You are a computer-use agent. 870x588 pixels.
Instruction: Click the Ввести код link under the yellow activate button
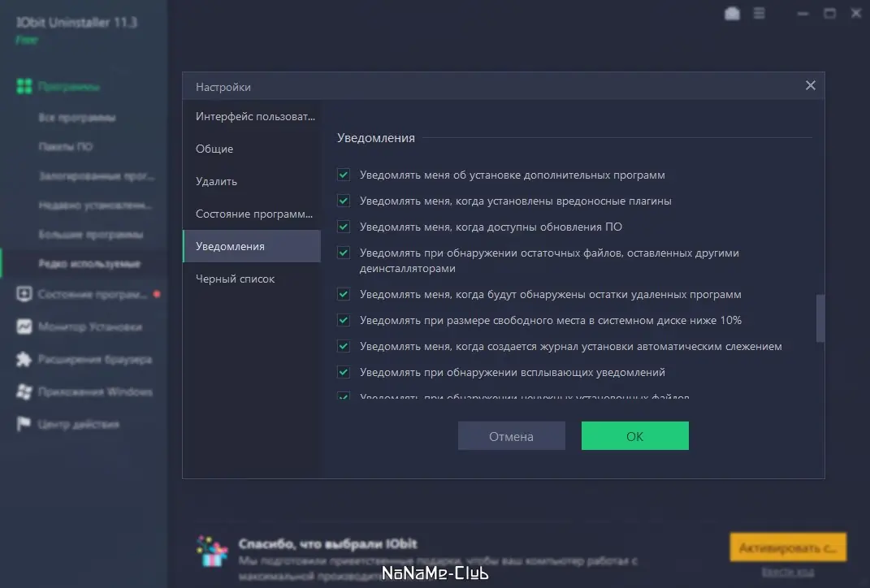(x=788, y=572)
